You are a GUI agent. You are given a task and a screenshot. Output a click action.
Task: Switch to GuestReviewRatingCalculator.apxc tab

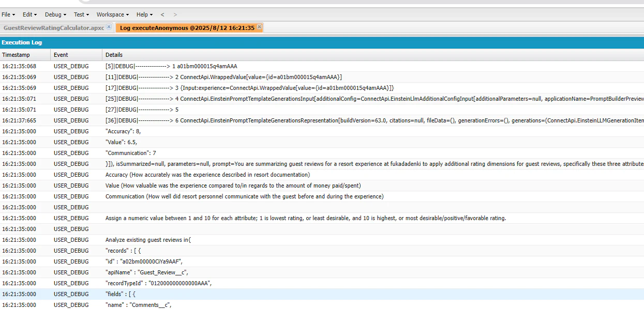(x=54, y=28)
